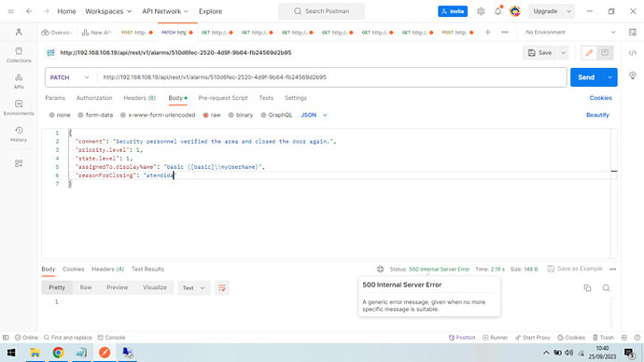Viewport: 644px width, 362px height.
Task: Open the user avatar menu
Action: (x=514, y=11)
